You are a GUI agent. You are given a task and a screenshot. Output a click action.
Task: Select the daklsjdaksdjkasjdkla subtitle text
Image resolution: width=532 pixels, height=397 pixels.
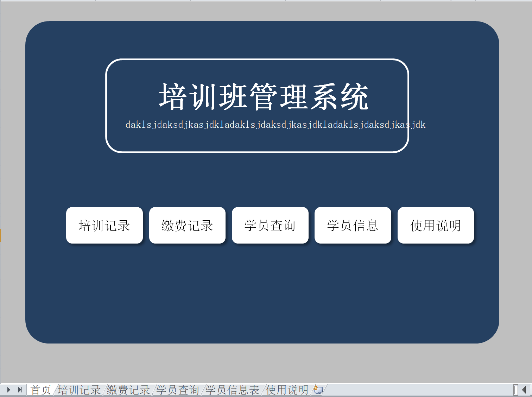coord(275,125)
